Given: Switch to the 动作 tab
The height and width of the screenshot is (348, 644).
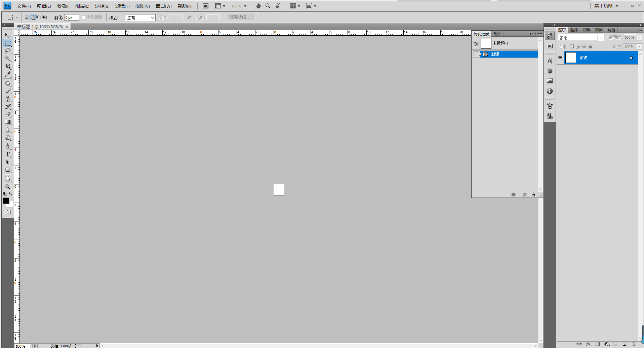Looking at the screenshot, I should pos(497,34).
